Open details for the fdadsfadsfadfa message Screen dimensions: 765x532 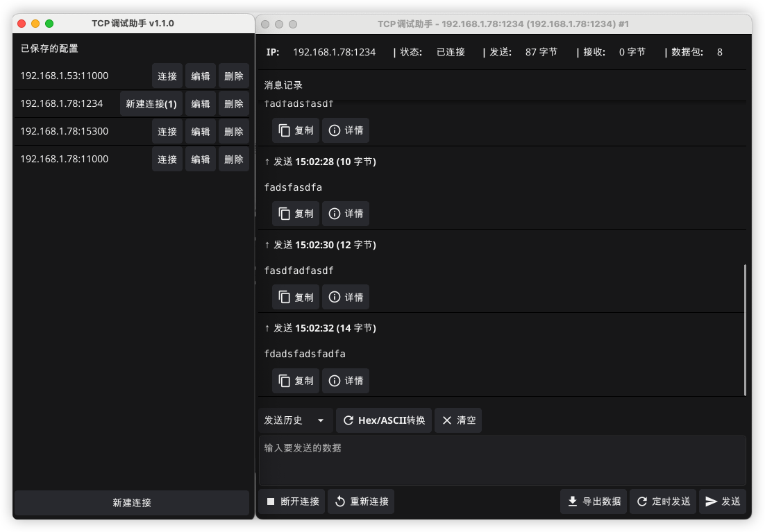tap(346, 380)
